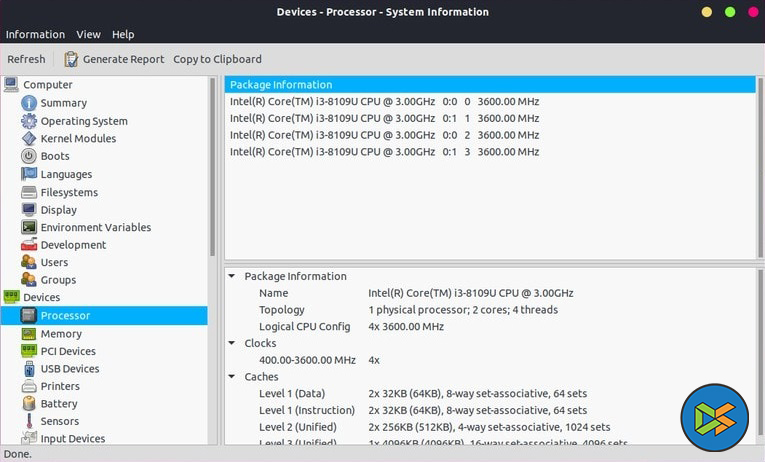Open the View menu
The width and height of the screenshot is (765, 462).
pos(88,34)
